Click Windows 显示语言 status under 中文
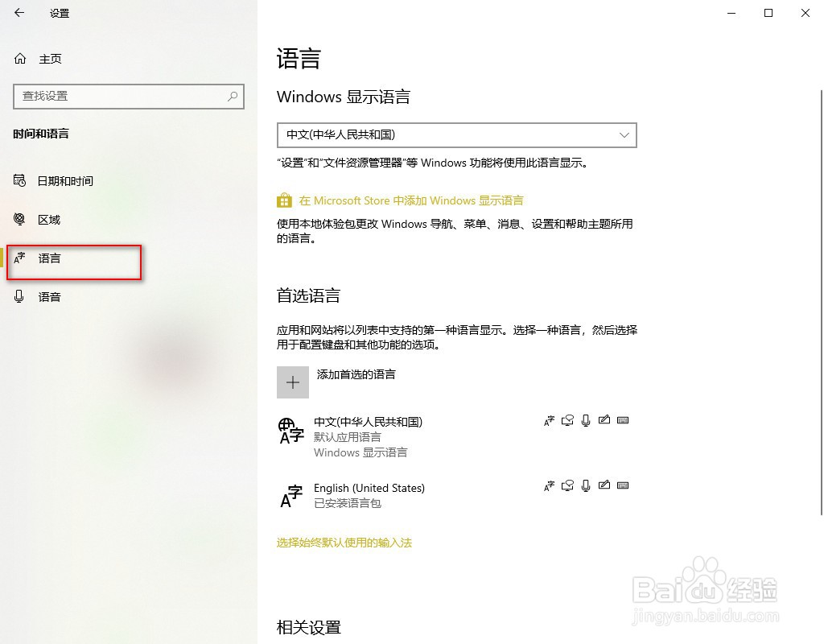This screenshot has height=644, width=824. (360, 452)
